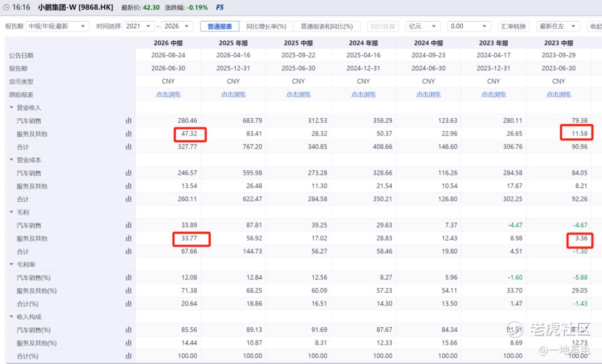The height and width of the screenshot is (364, 602).
Task: Show chart for 营业成本 合计 row
Action: coord(128,199)
